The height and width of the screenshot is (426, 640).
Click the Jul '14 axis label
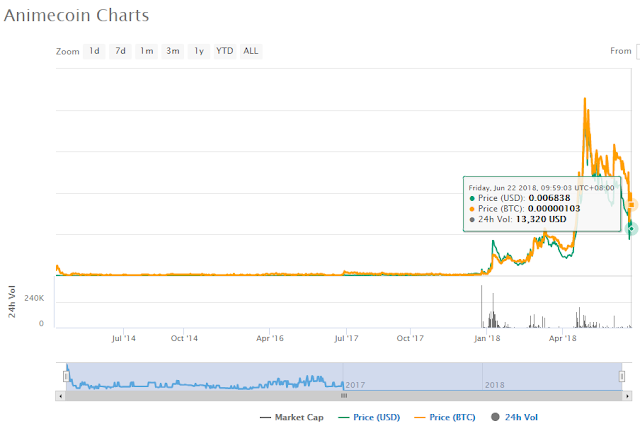pos(124,338)
